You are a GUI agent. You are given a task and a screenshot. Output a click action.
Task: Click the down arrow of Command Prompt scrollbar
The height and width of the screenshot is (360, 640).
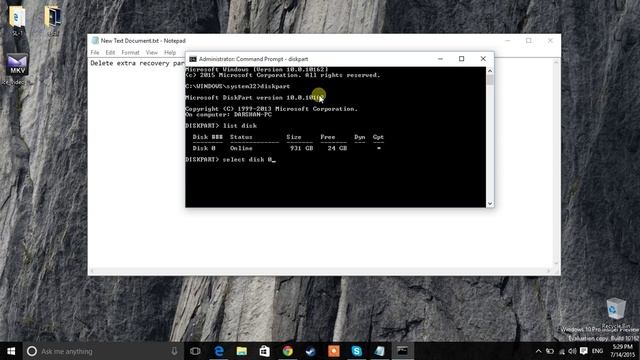pos(490,203)
